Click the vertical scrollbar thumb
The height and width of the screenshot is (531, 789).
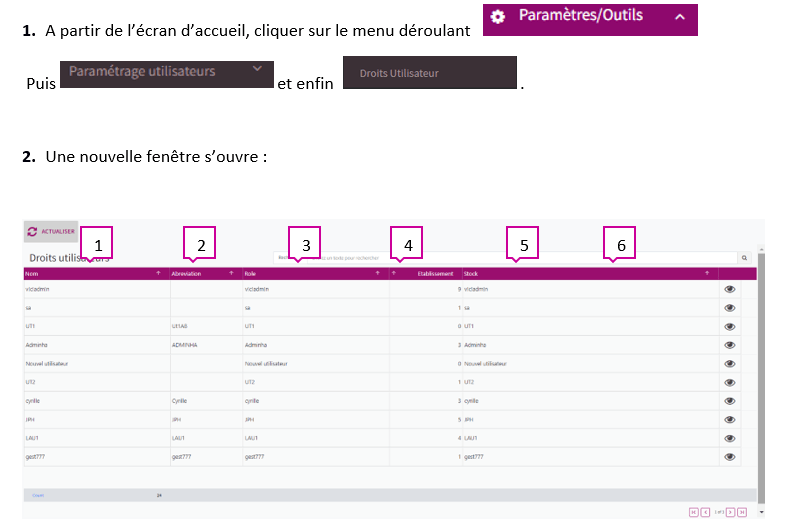coord(761,377)
